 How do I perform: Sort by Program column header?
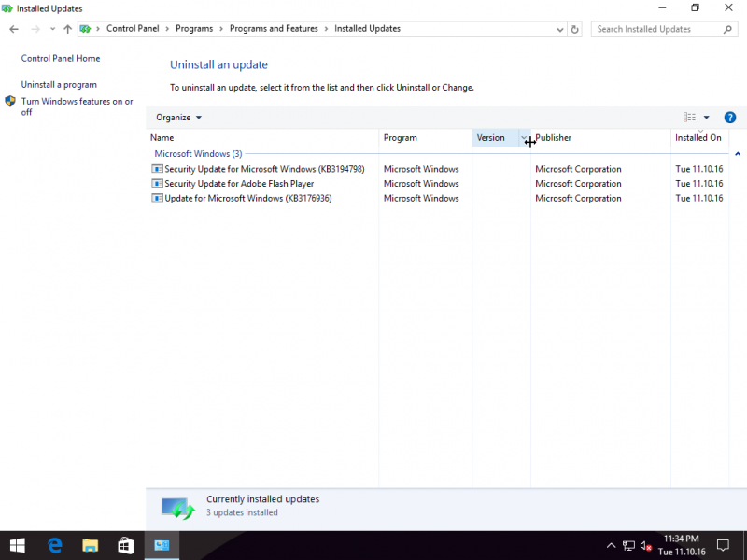point(426,138)
